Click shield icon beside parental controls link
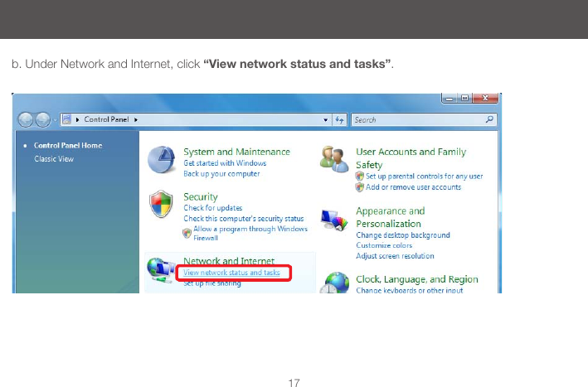Viewport: 588px width, 387px height. 360,176
